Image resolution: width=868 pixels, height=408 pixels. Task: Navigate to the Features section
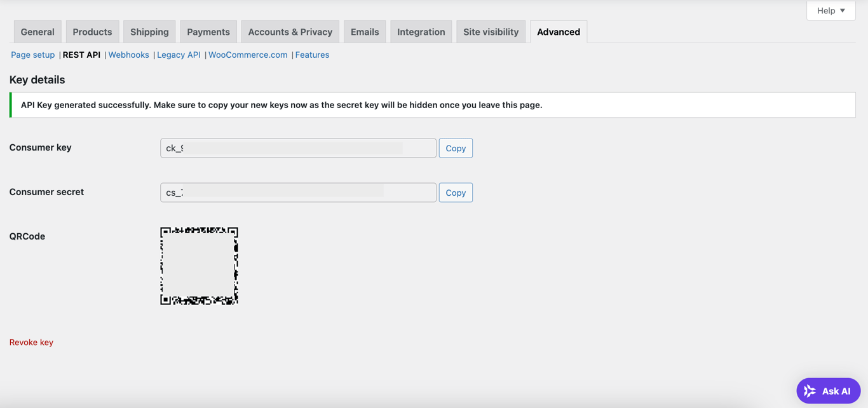point(312,55)
